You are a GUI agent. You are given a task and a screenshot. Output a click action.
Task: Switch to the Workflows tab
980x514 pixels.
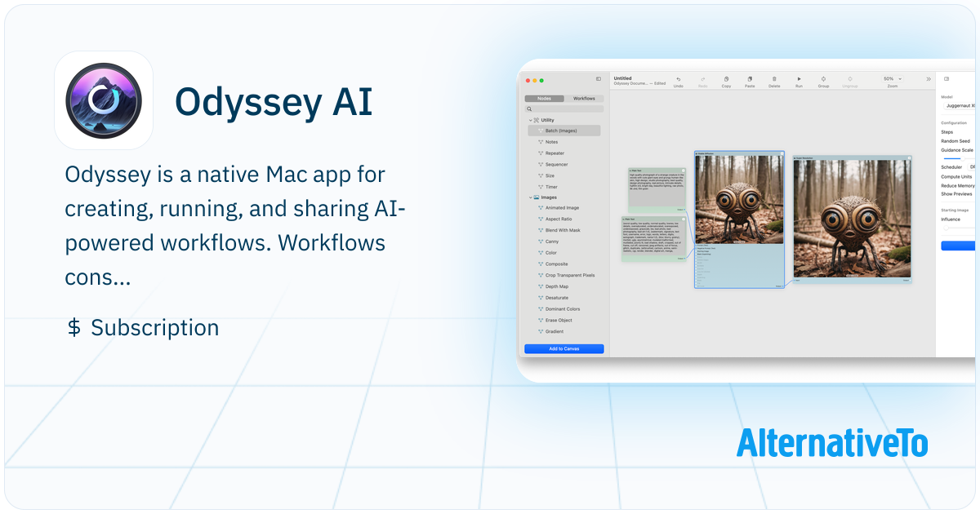click(584, 98)
